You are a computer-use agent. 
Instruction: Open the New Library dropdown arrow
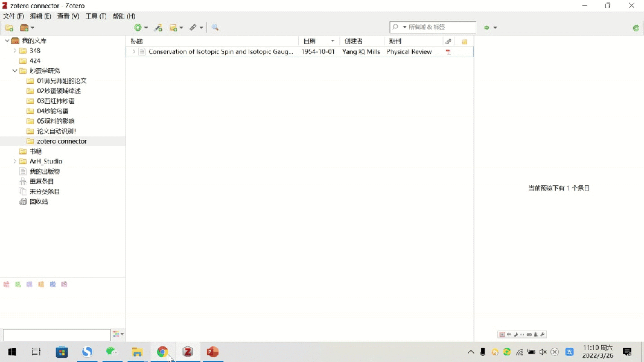point(33,28)
